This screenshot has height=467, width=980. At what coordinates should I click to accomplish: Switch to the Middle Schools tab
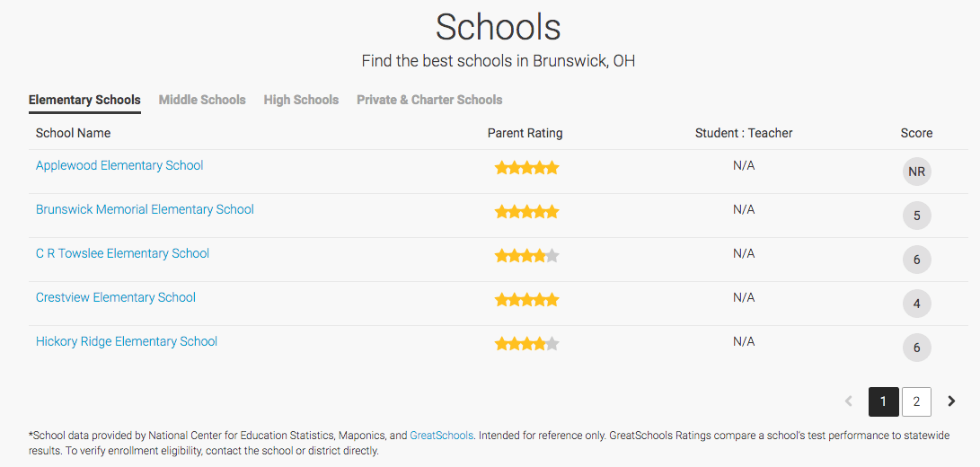point(202,100)
